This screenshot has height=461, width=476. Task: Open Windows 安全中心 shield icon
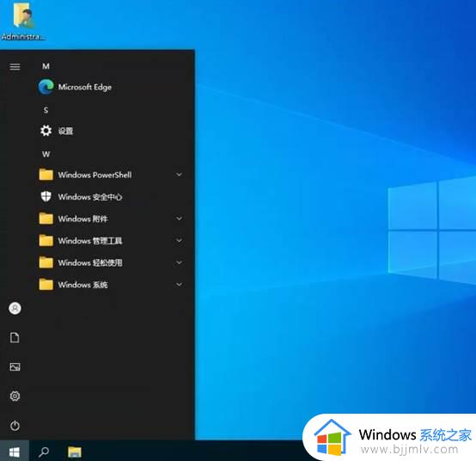click(46, 197)
